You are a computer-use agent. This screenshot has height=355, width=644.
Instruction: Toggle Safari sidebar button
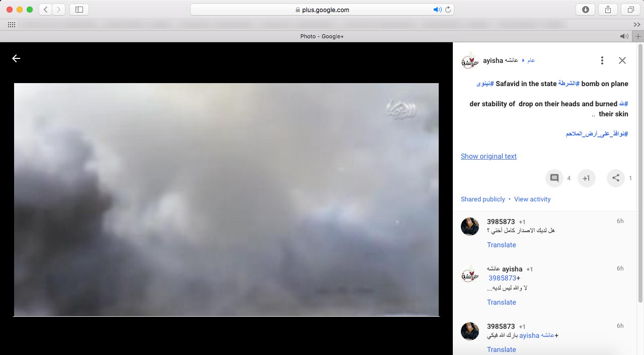pyautogui.click(x=79, y=10)
